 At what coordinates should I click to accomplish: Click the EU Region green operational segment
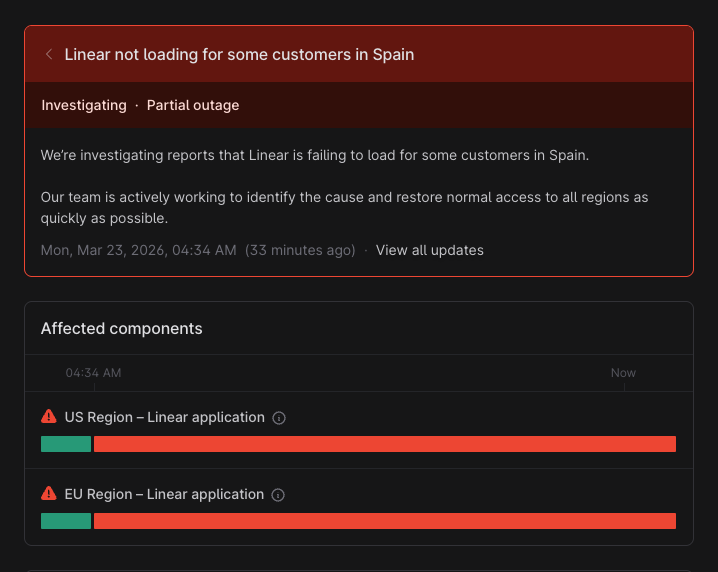click(66, 521)
